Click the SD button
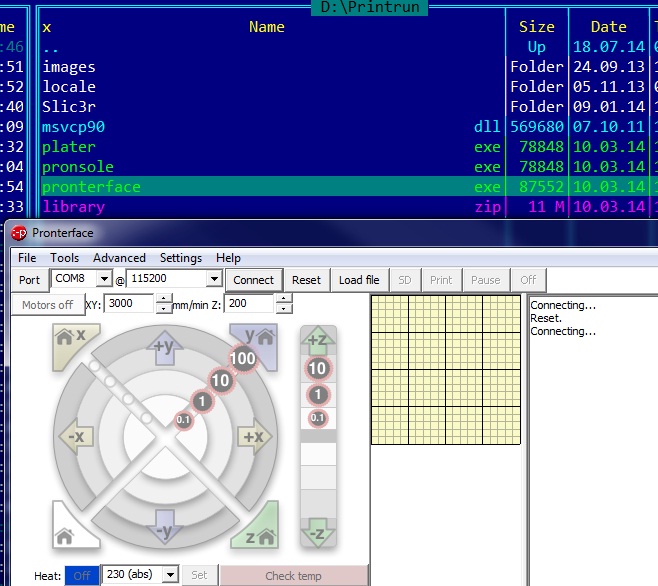The height and width of the screenshot is (586, 658). point(405,280)
